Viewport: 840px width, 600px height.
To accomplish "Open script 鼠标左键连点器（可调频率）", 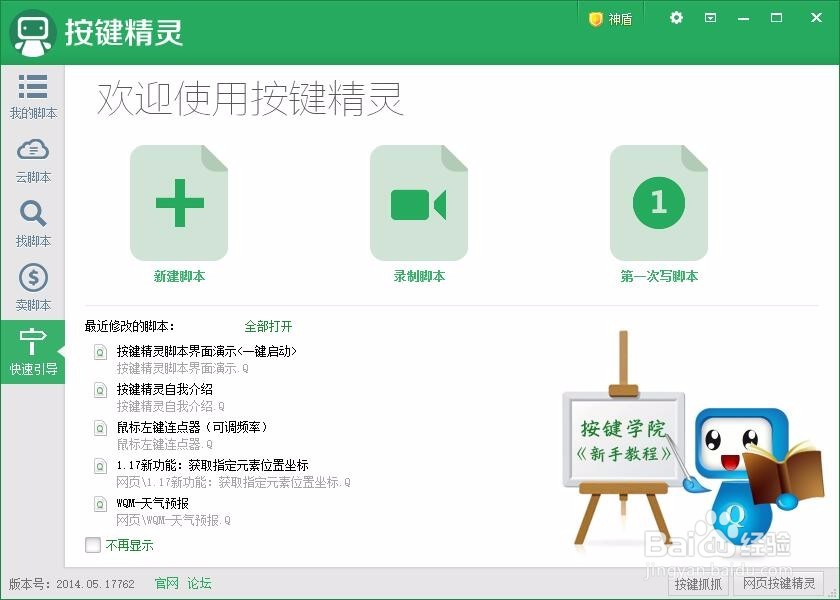I will 192,428.
